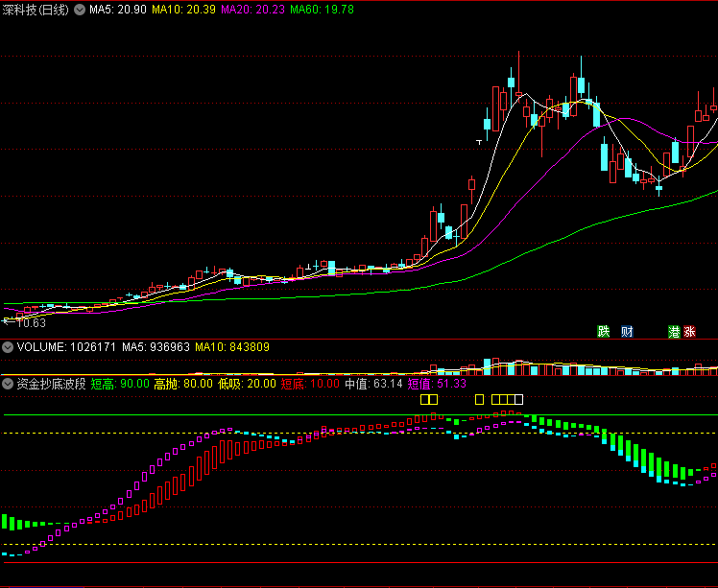Click the volume MA10: 843809 label
This screenshot has width=718, height=588.
(232, 347)
